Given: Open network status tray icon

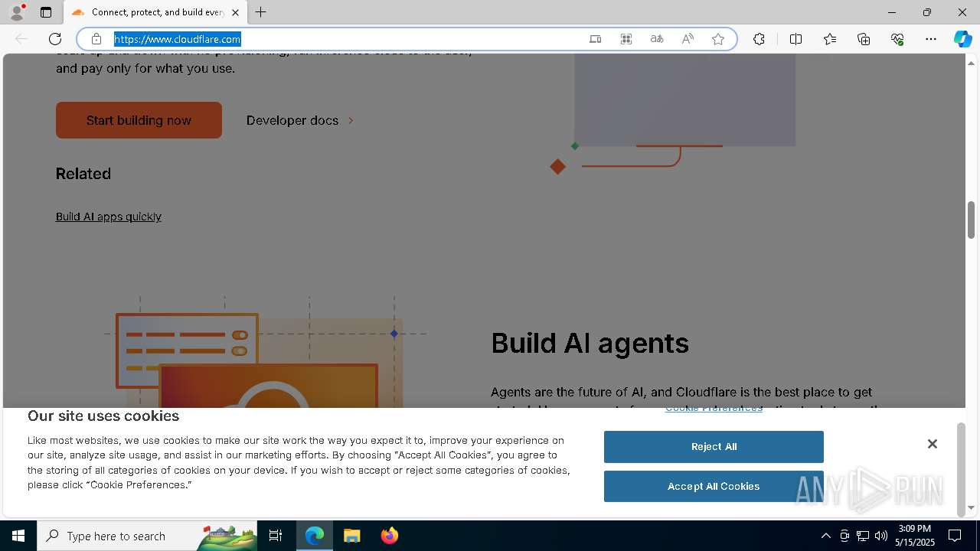Looking at the screenshot, I should [863, 536].
